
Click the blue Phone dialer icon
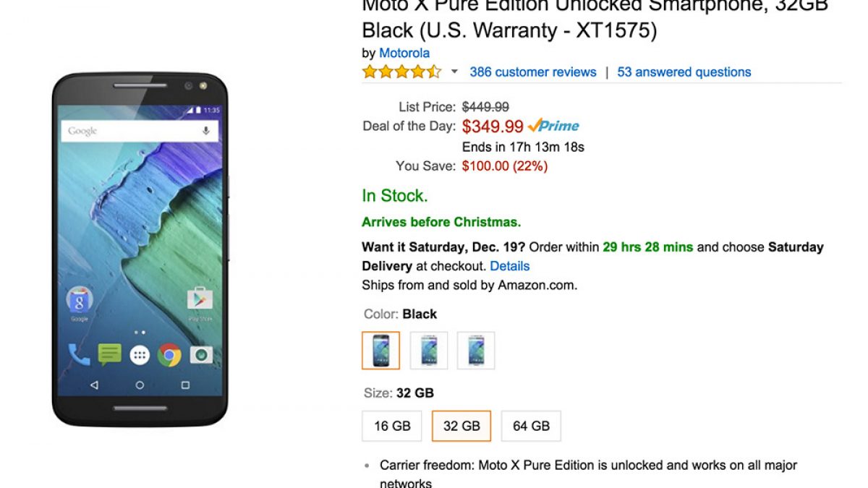point(79,354)
